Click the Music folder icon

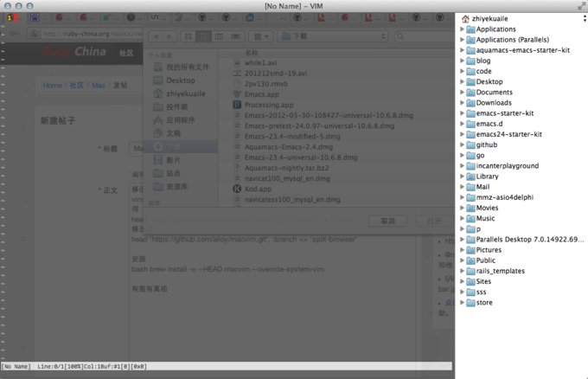tap(470, 218)
